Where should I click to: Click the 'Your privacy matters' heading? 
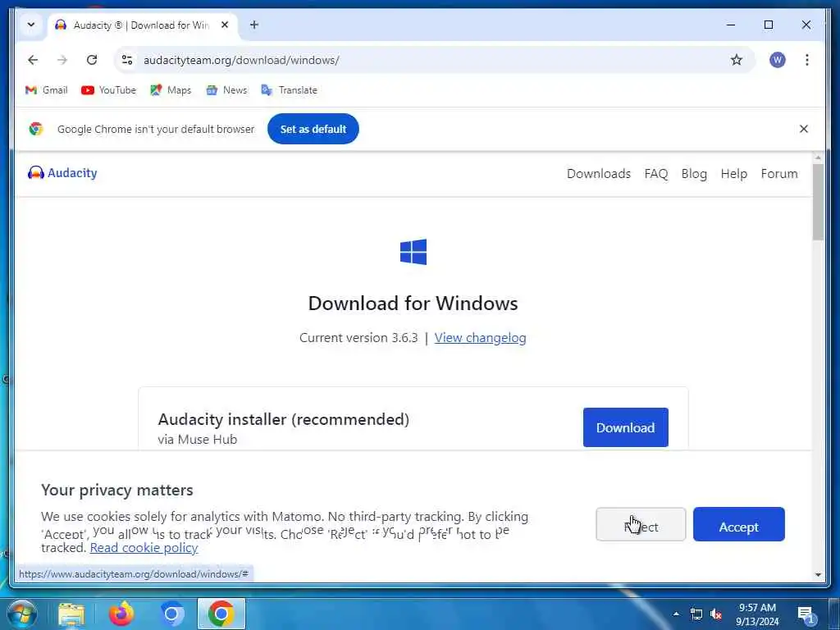(x=116, y=490)
